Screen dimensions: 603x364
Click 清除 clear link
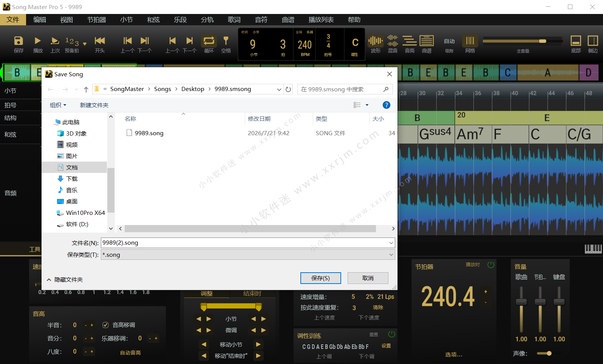(x=378, y=307)
